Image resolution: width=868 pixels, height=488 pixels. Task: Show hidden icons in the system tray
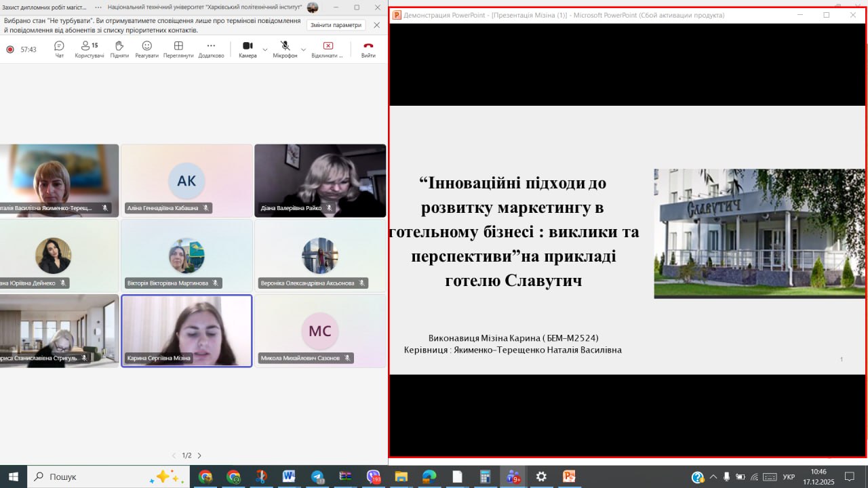click(713, 476)
